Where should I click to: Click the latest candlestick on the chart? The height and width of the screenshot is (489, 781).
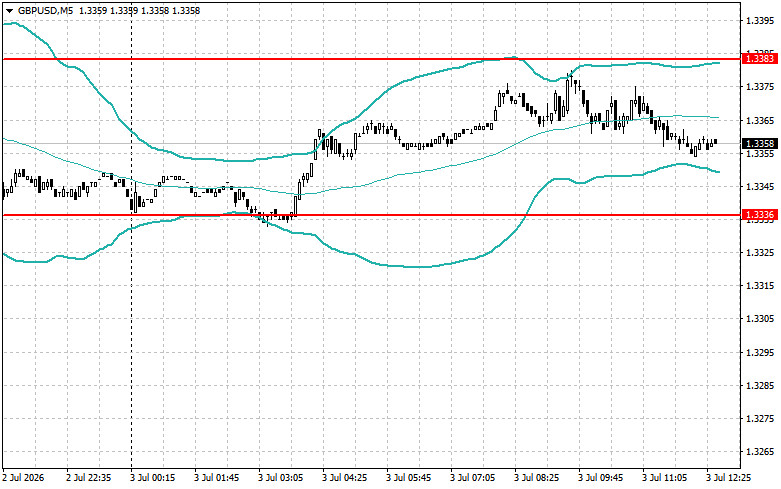point(716,142)
